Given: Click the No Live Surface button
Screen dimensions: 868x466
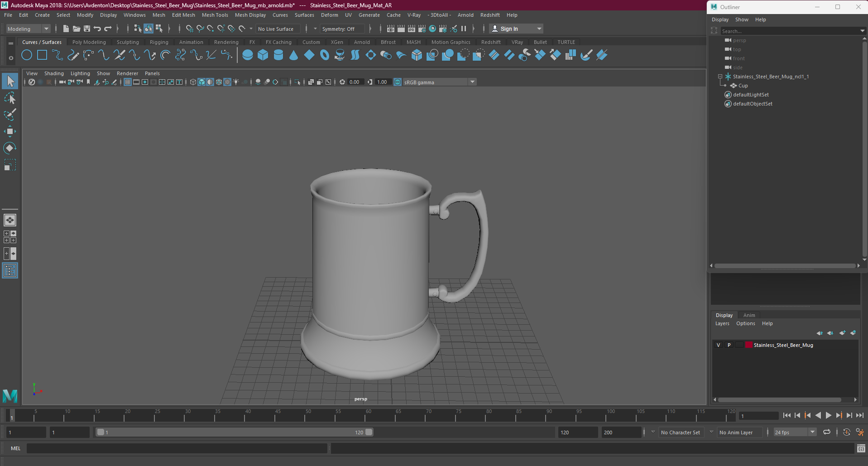Looking at the screenshot, I should click(278, 29).
